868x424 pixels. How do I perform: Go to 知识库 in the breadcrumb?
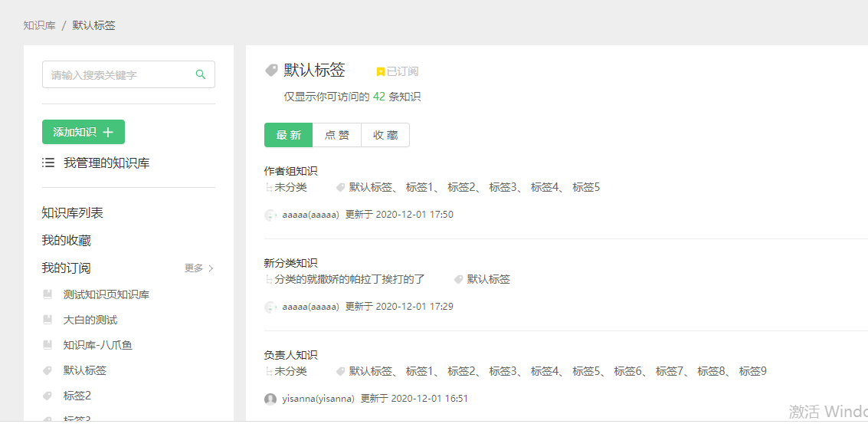coord(39,25)
